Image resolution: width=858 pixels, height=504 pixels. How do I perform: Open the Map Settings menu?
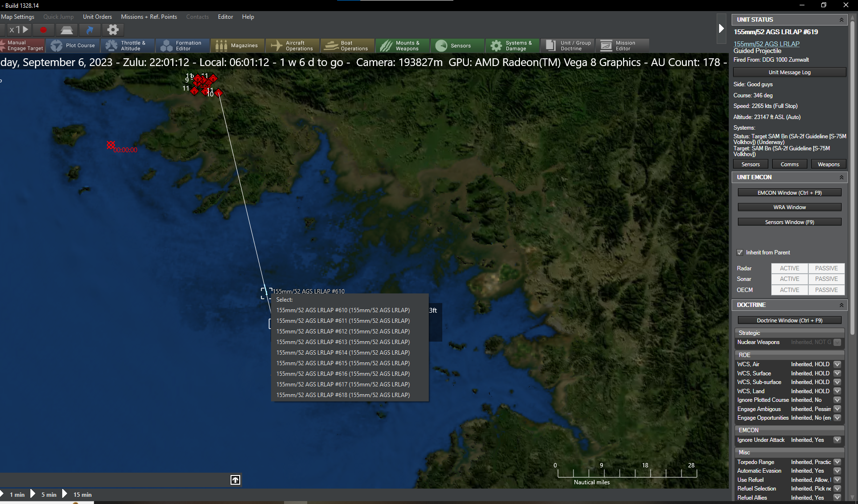pos(17,17)
